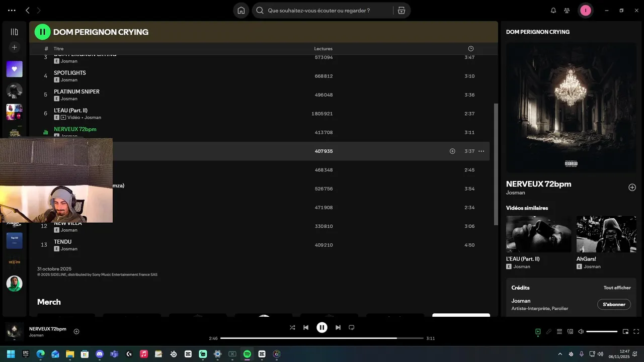The width and height of the screenshot is (644, 362).
Task: Open the now-playing album thumbnail
Action: [x=14, y=331]
